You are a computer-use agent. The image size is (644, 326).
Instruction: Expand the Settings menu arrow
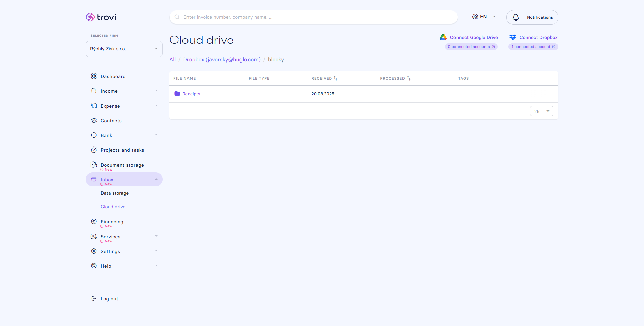pyautogui.click(x=156, y=251)
